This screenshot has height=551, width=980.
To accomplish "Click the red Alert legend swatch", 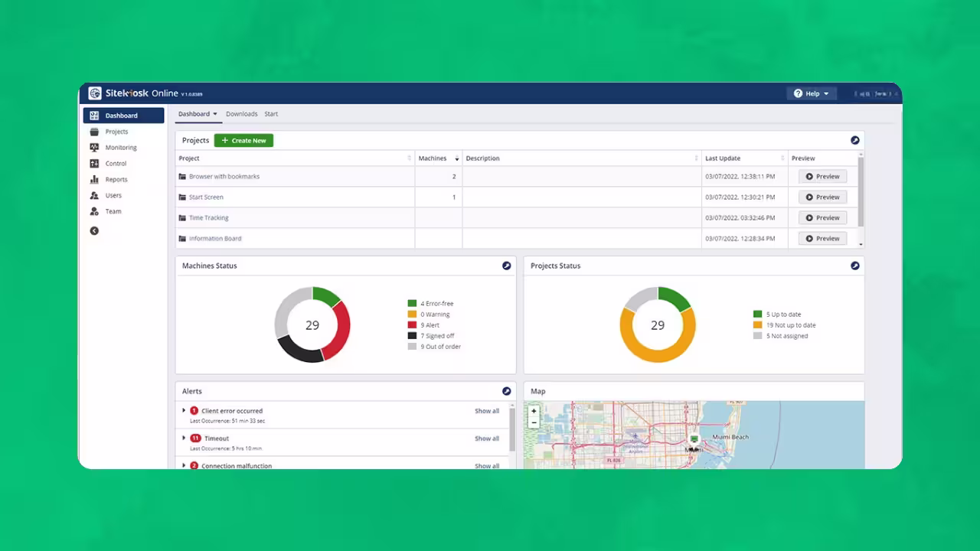I will 412,325.
